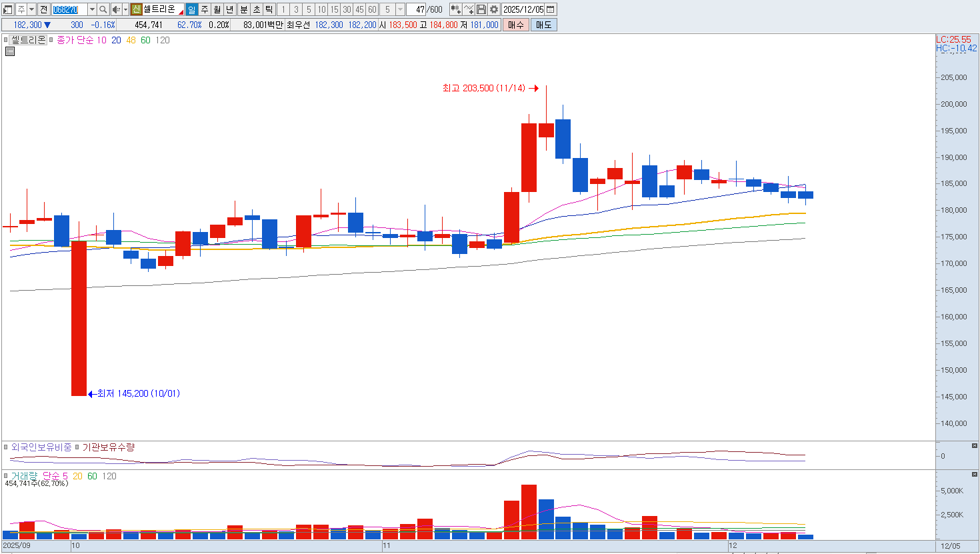980x554 pixels.
Task: Open the calendar date picker icon
Action: pyautogui.click(x=551, y=9)
